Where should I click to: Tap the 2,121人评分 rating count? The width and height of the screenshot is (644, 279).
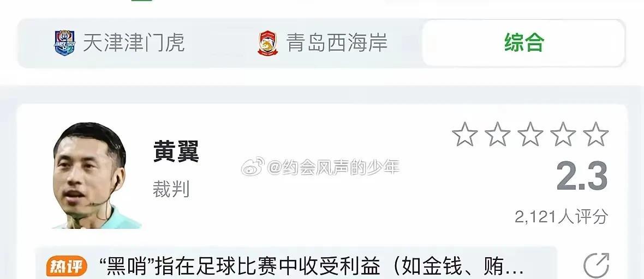pyautogui.click(x=561, y=216)
